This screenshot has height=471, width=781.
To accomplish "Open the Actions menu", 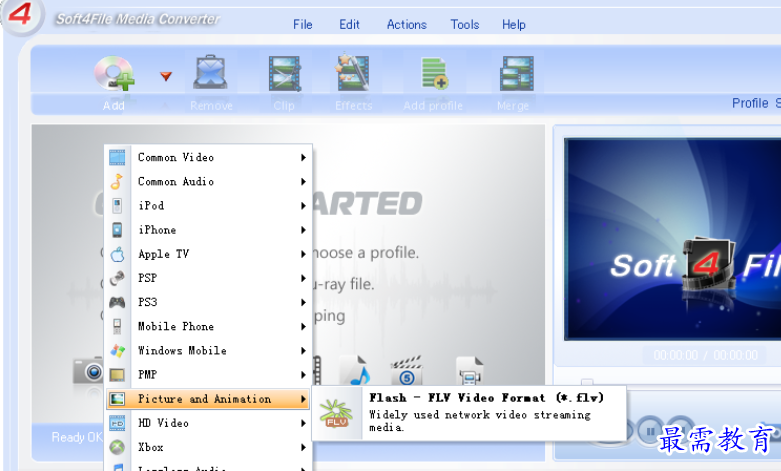I will click(x=406, y=24).
